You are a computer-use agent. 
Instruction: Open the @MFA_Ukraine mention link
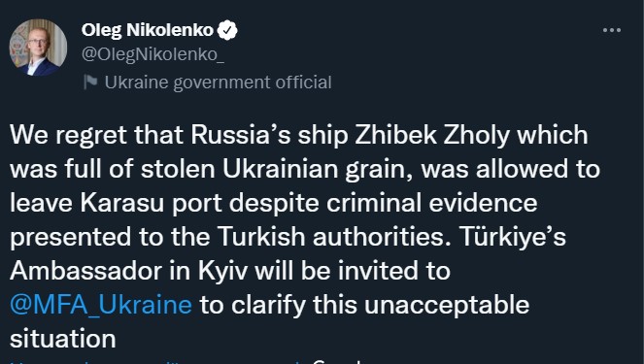tap(101, 305)
